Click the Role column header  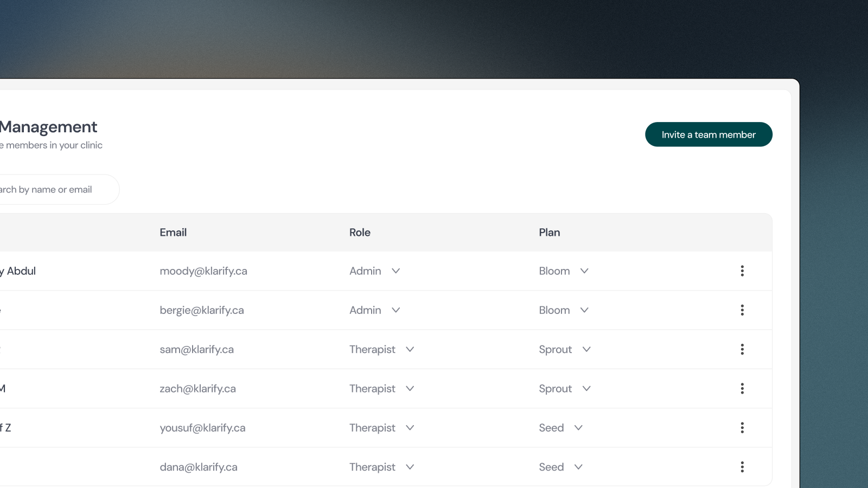pyautogui.click(x=360, y=232)
